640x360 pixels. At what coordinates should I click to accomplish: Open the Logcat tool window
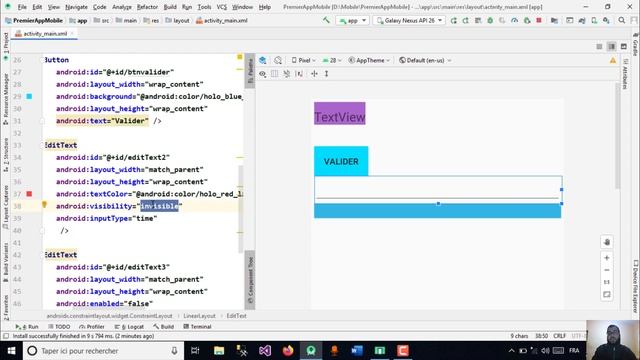129,327
